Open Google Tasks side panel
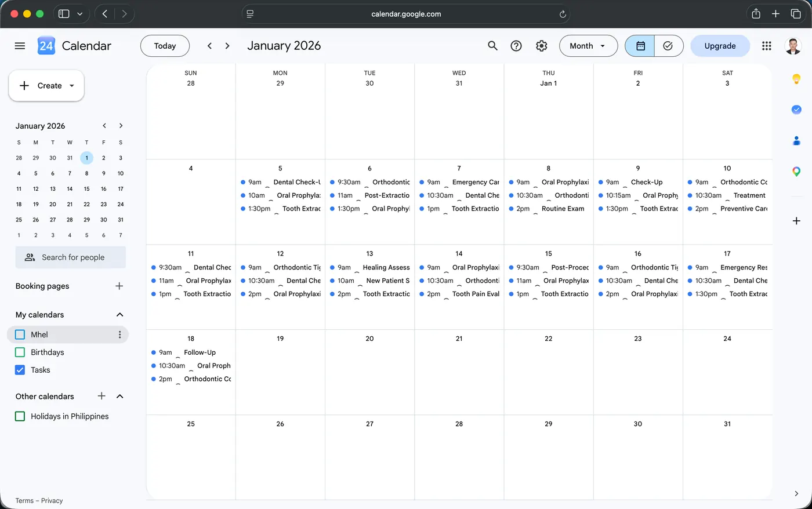 [x=796, y=110]
